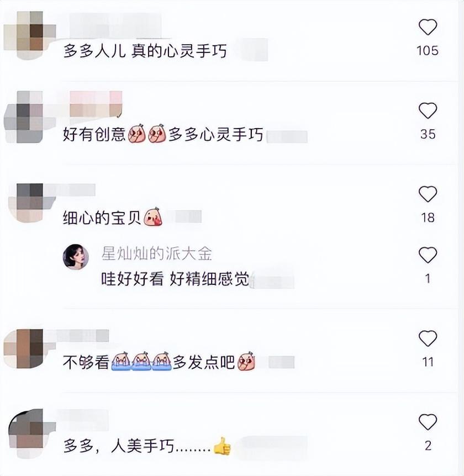Screen dimensions: 464x476
Task: Like the 人美手巧 comment
Action: (428, 422)
